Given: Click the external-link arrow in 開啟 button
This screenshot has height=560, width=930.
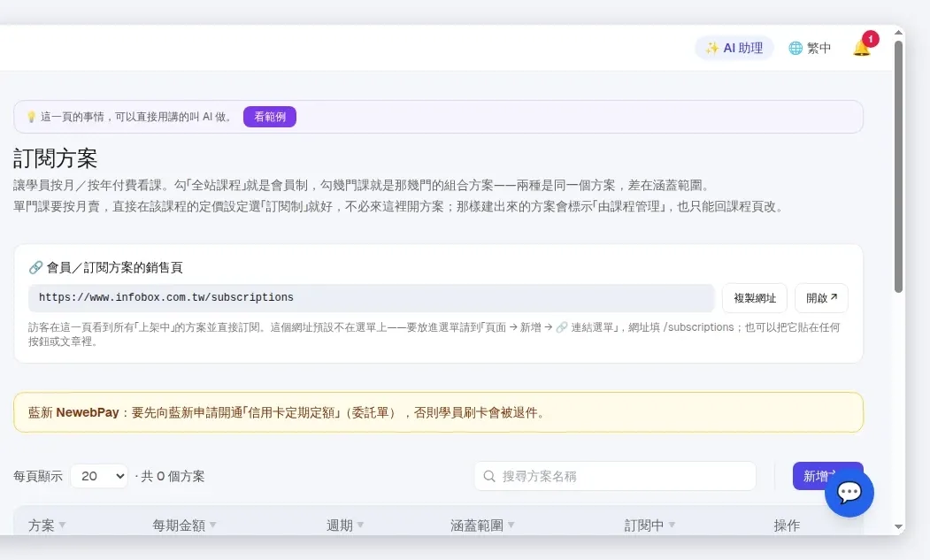Looking at the screenshot, I should [x=834, y=297].
